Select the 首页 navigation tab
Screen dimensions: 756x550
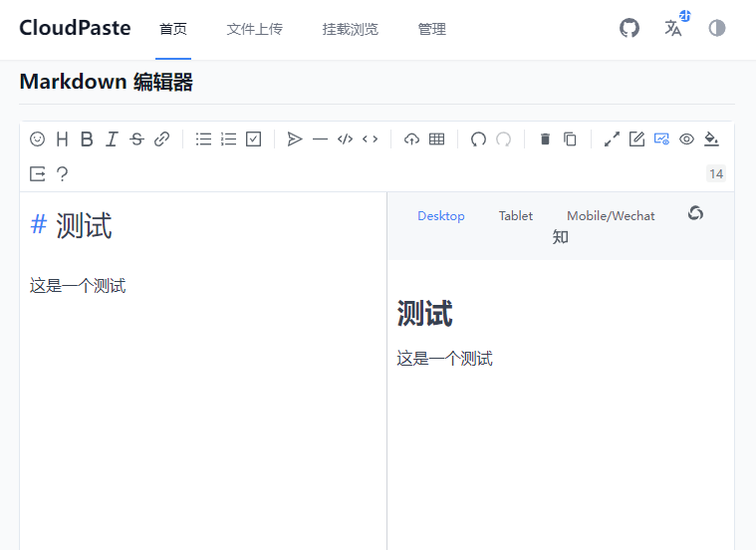[173, 29]
